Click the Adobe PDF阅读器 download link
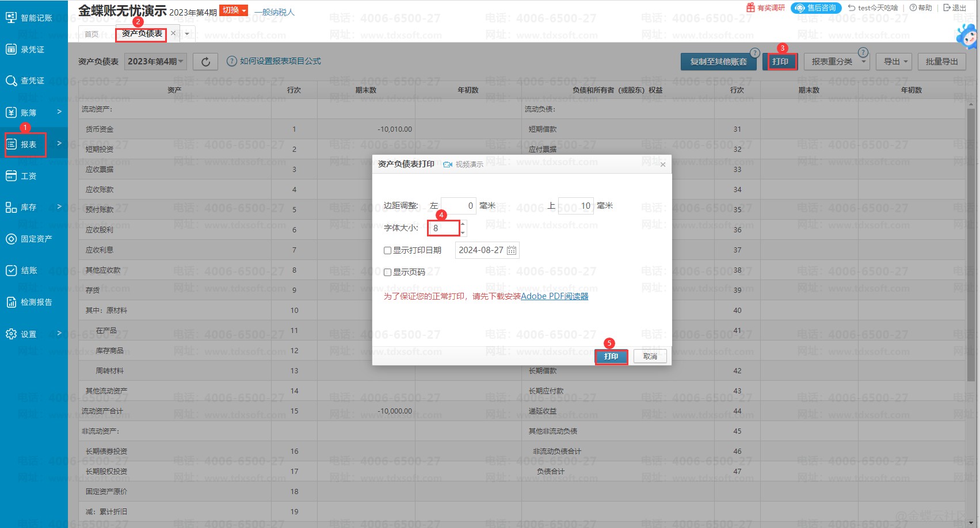 (554, 296)
